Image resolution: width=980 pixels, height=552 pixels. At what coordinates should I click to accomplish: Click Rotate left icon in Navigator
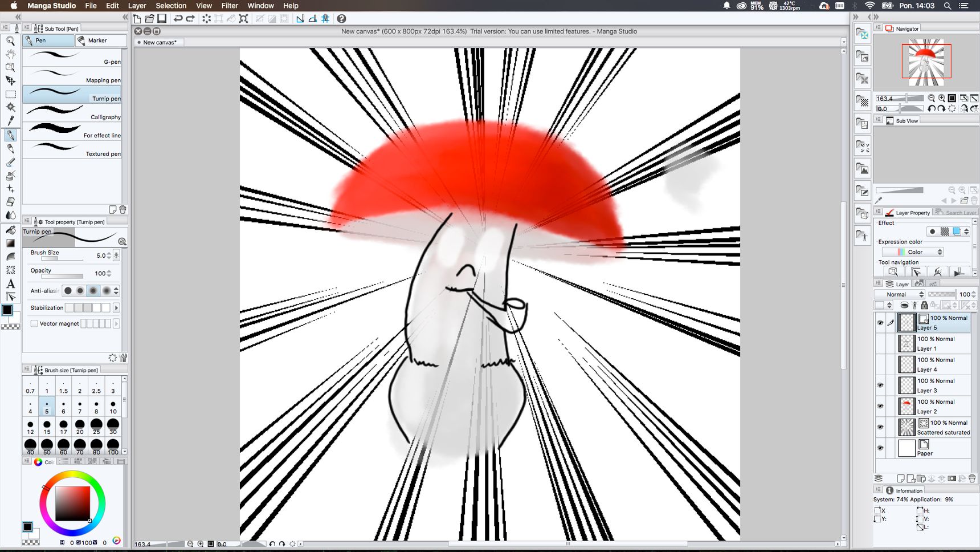[931, 108]
